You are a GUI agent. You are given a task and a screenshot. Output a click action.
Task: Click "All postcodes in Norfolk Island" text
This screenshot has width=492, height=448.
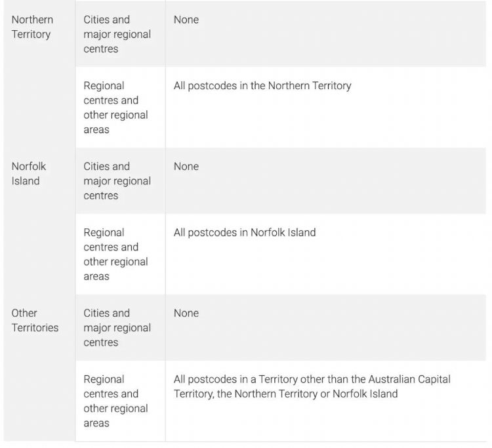coord(245,232)
